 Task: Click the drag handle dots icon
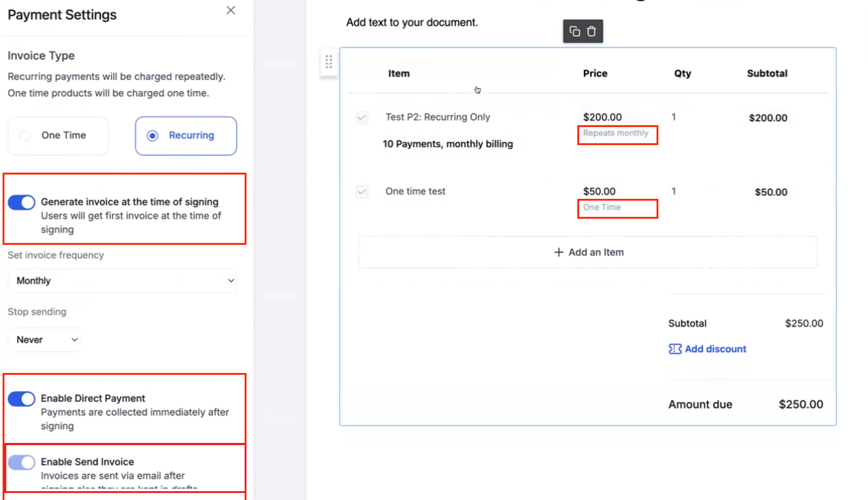(329, 62)
